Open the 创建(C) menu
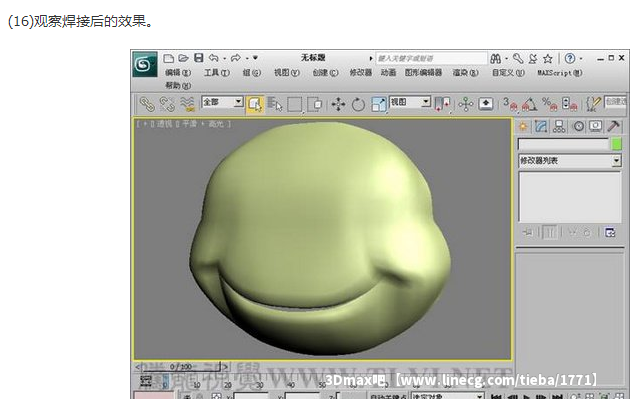This screenshot has height=399, width=637. coord(325,73)
